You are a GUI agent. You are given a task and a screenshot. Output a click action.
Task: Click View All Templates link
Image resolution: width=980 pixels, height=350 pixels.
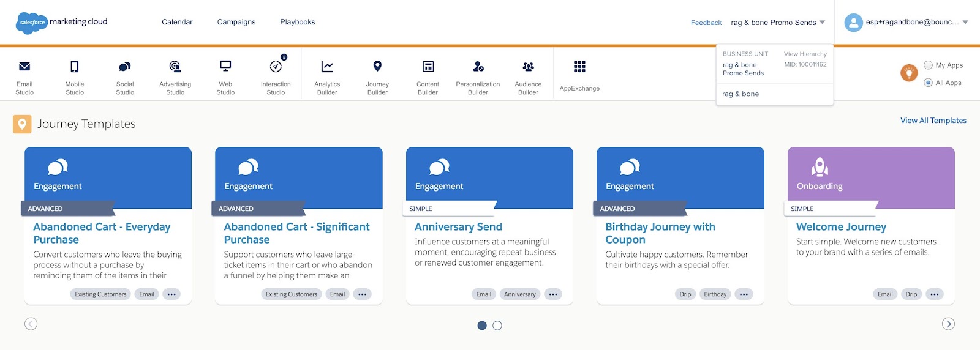tap(933, 121)
